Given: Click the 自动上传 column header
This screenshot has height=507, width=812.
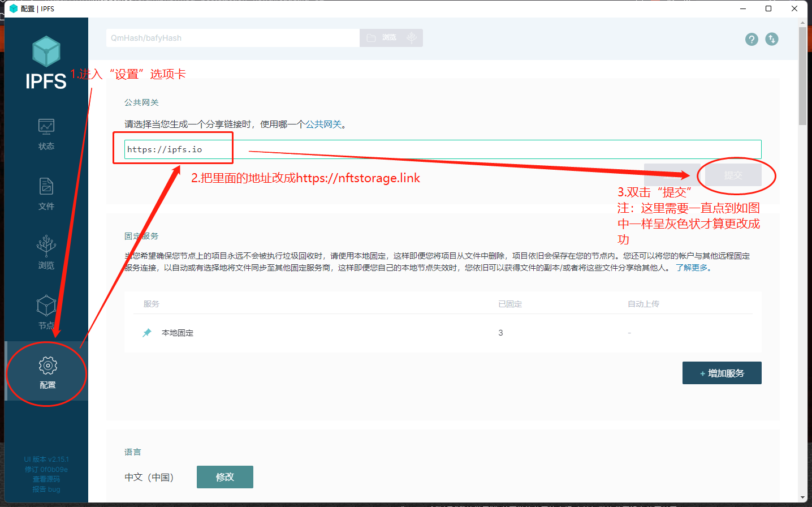Looking at the screenshot, I should click(x=643, y=304).
